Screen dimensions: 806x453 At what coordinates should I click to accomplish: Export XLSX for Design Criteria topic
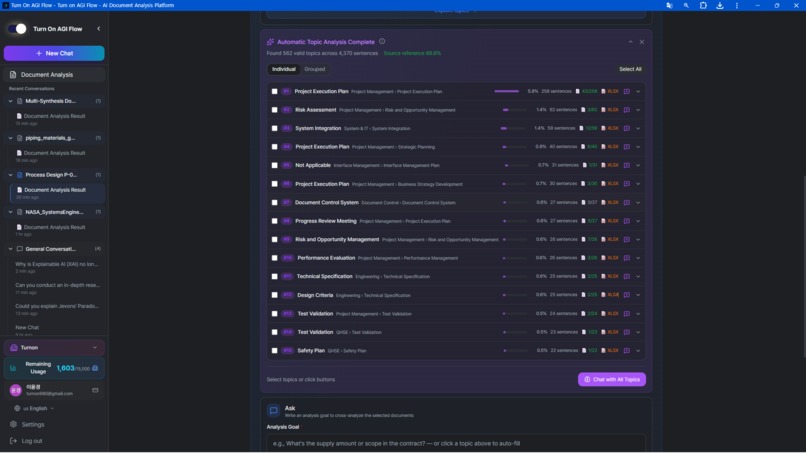tap(610, 295)
